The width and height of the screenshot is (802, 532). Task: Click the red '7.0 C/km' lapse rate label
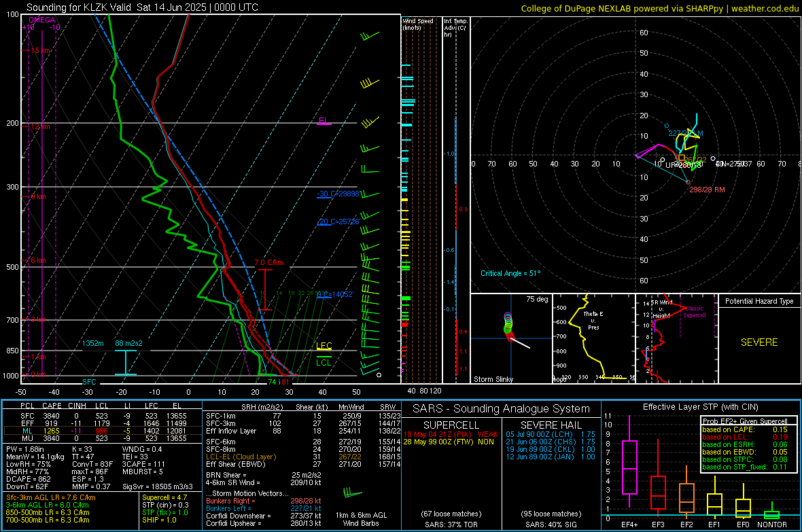coord(268,262)
